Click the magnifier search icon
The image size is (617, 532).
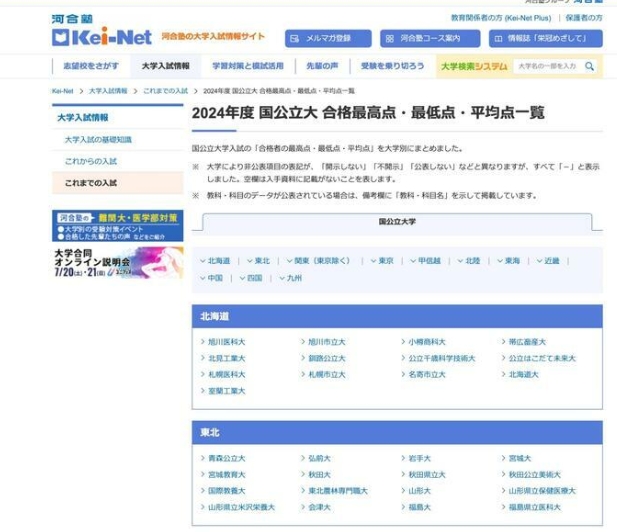click(x=589, y=66)
